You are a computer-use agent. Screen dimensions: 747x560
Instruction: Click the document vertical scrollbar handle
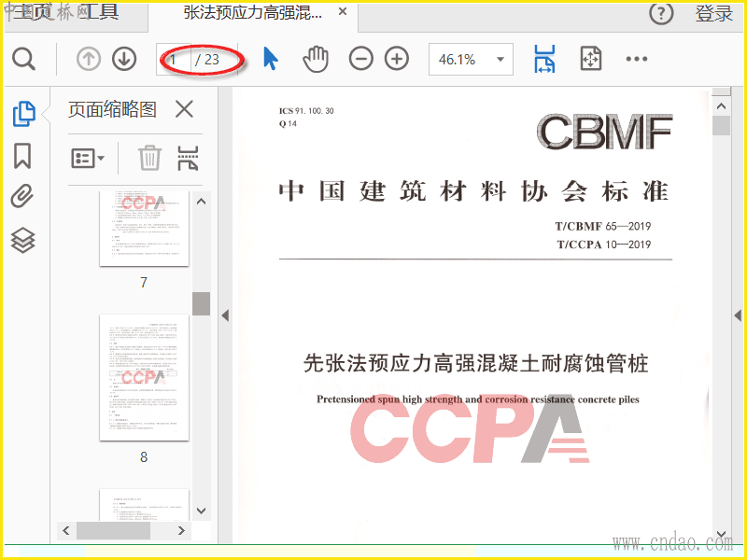(721, 126)
